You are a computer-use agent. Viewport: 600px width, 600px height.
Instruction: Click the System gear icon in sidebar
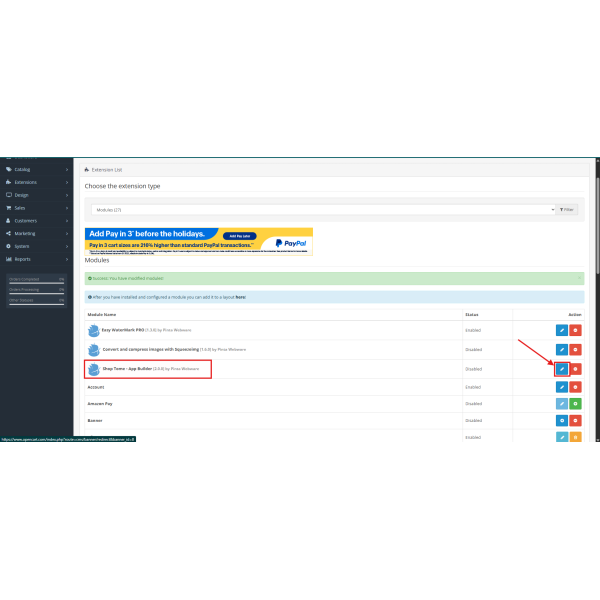[8, 246]
